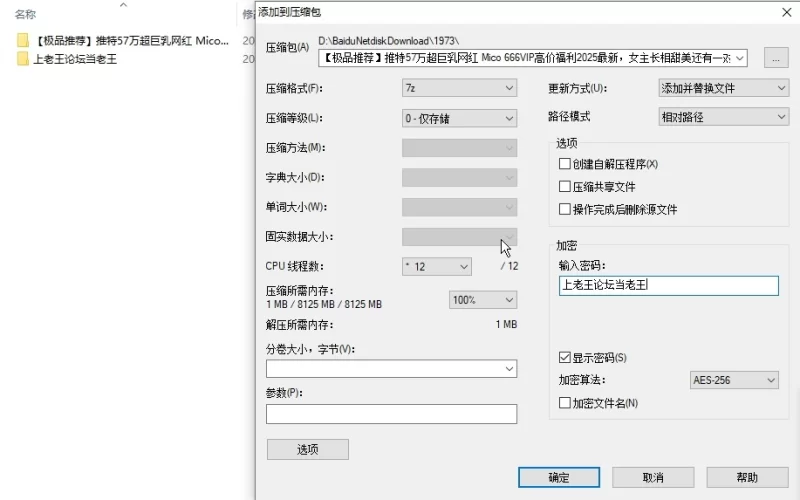Open the CPU 线程数 dropdown
This screenshot has height=500, width=800.
point(437,266)
